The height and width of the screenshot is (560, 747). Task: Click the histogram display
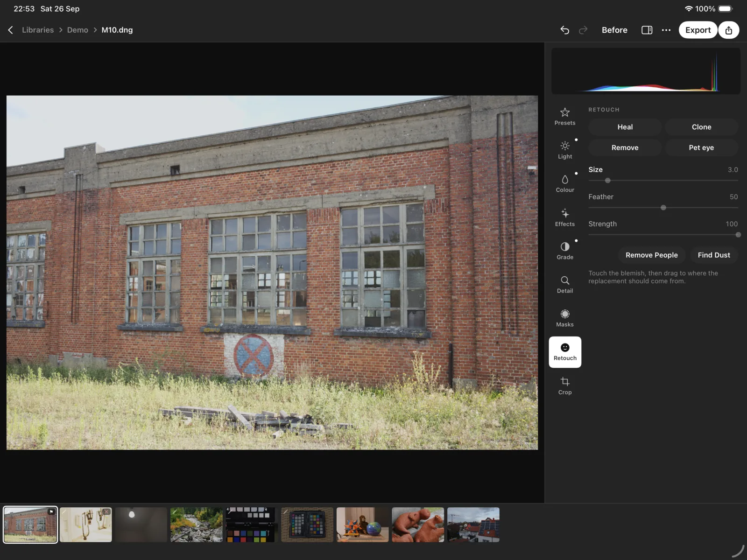click(646, 71)
